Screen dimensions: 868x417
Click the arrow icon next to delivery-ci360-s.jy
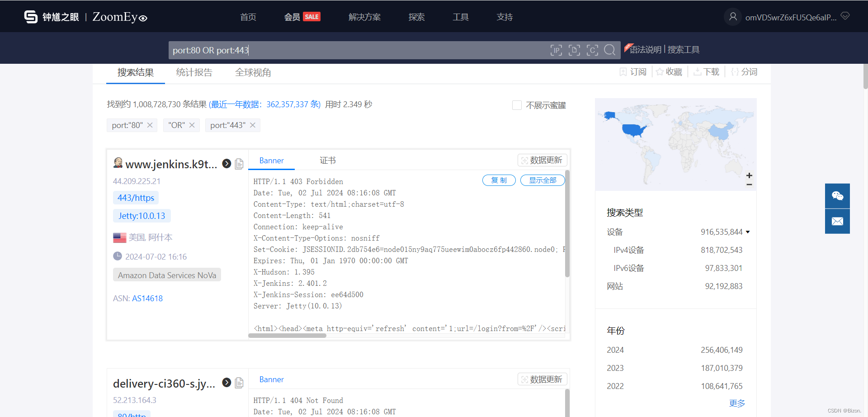pyautogui.click(x=227, y=383)
